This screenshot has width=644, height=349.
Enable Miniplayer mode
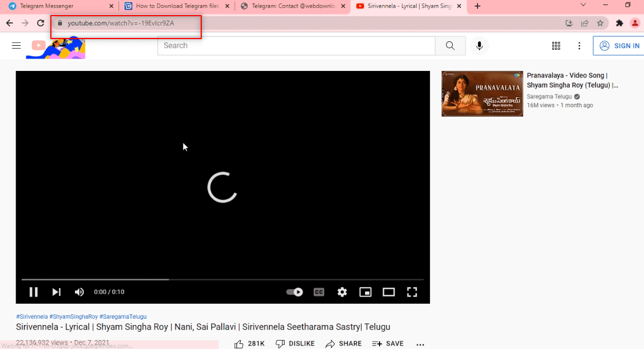pyautogui.click(x=365, y=291)
